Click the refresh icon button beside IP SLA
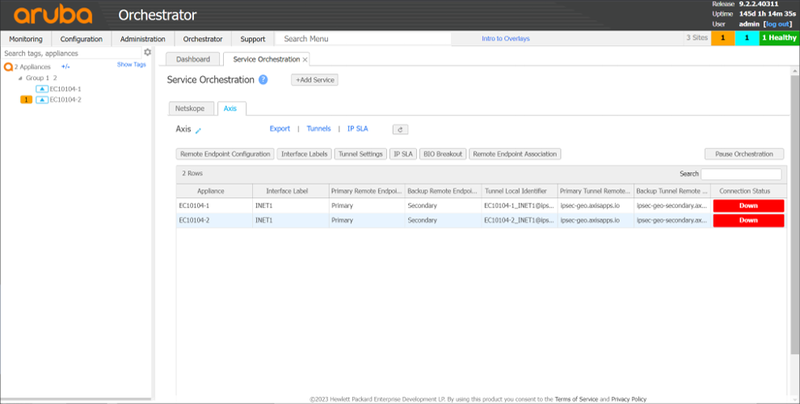Viewport: 800px width, 404px height. tap(400, 130)
